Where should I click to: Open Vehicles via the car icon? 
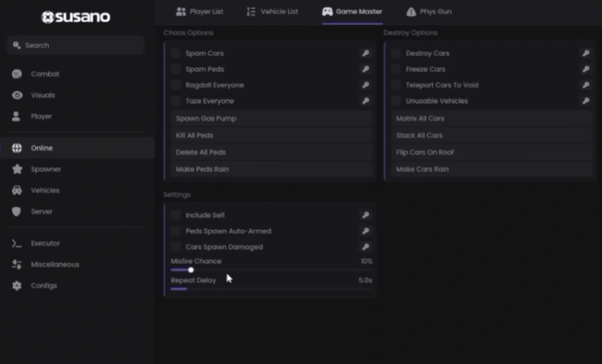(x=17, y=190)
